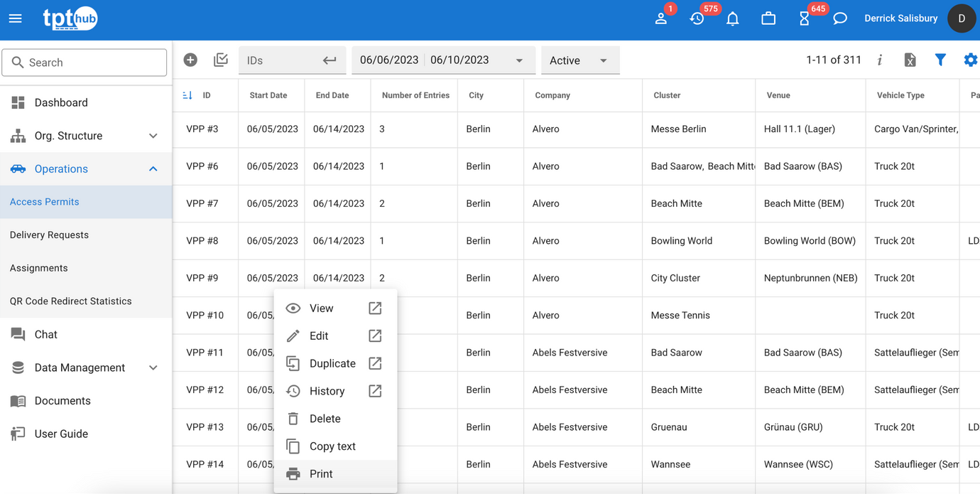Toggle the multi-select checklist icon
The image size is (980, 494).
221,60
